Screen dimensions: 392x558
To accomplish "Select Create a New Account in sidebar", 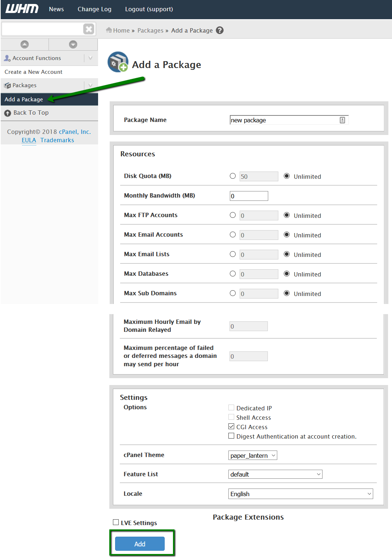I will (x=33, y=72).
